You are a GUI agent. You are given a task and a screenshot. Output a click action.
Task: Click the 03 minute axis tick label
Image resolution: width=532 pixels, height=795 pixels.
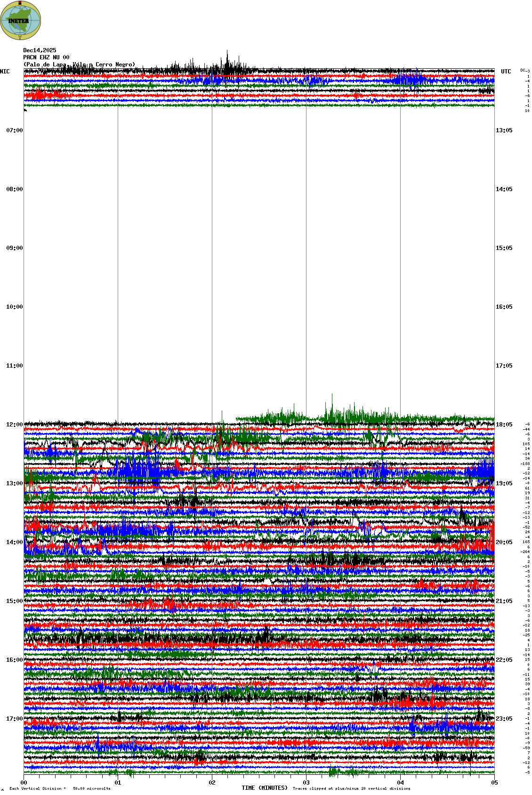pos(306,783)
